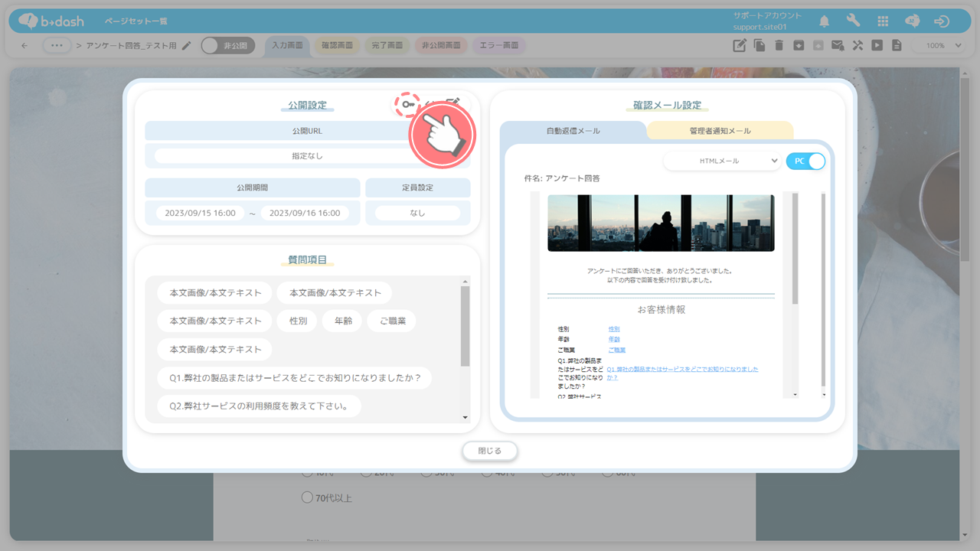
Task: Click the logout arrow icon
Action: click(942, 21)
